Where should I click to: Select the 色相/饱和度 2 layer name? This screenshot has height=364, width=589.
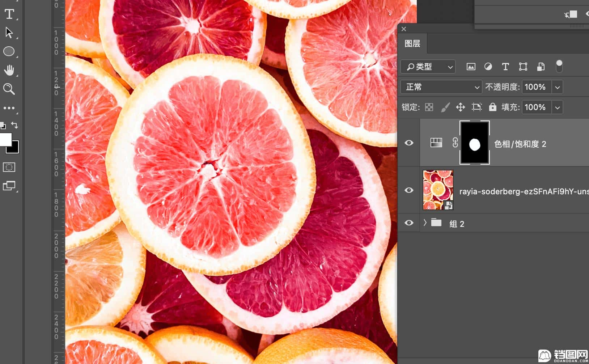520,144
